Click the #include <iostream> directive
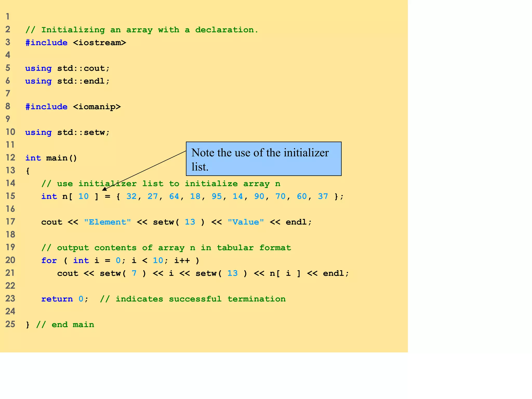The height and width of the screenshot is (399, 532). (76, 43)
